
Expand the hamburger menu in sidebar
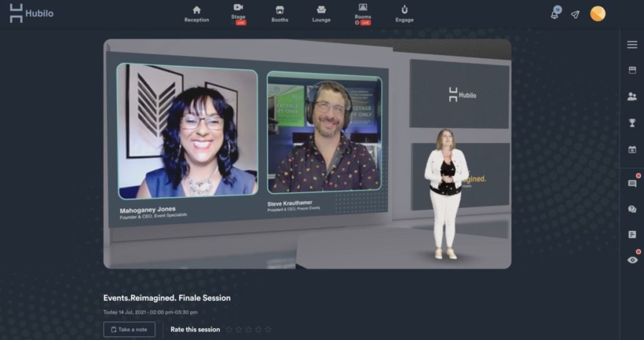tap(632, 45)
